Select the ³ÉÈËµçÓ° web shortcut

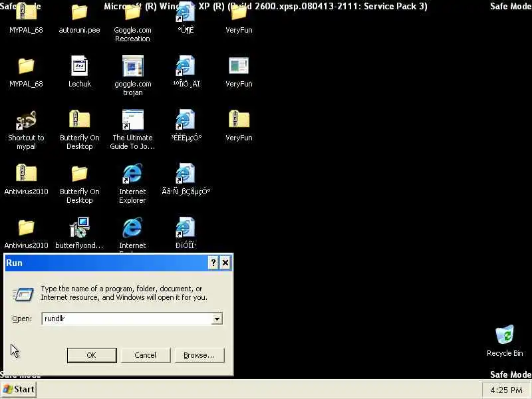point(186,120)
